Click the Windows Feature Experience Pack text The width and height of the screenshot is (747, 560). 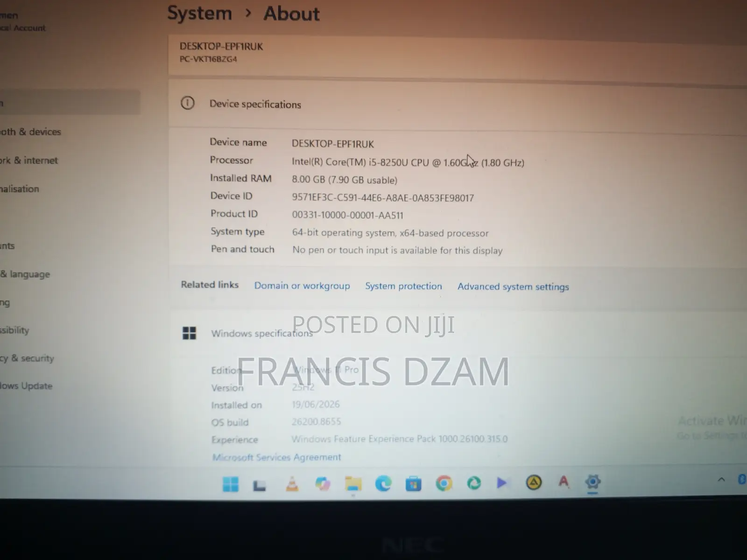tap(399, 439)
